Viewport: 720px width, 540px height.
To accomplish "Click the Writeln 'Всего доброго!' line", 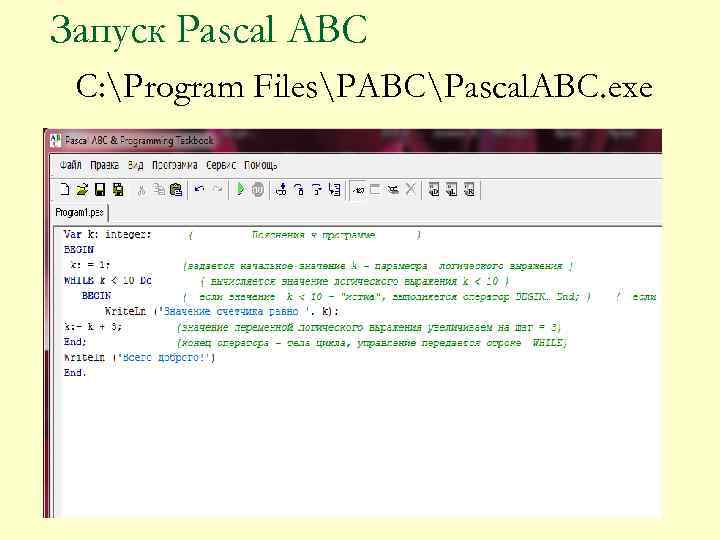I will tap(140, 357).
